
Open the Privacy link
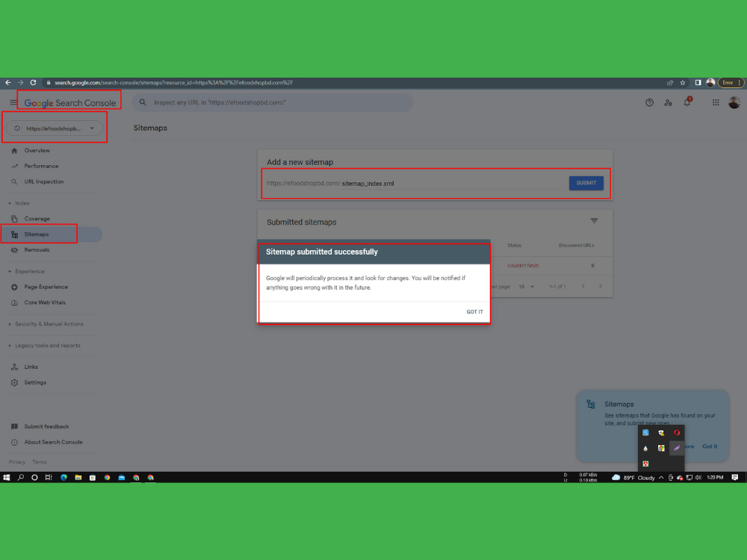17,462
